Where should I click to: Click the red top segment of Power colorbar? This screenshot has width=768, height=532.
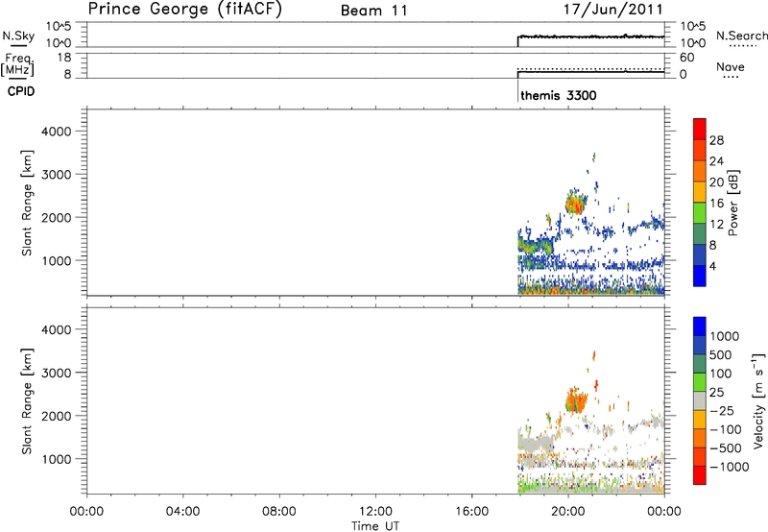pos(700,129)
